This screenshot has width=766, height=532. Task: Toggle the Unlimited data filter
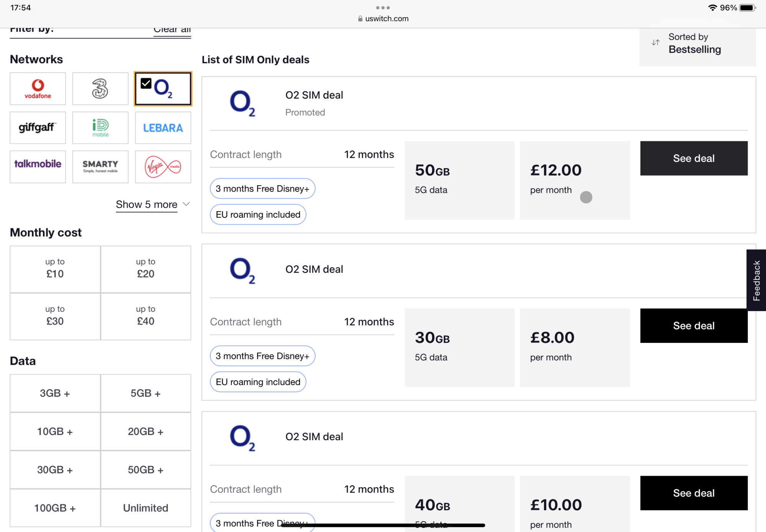146,508
